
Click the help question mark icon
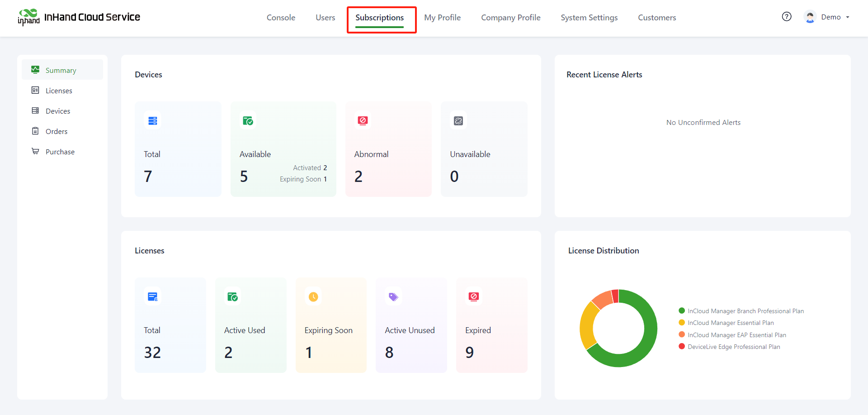(787, 17)
